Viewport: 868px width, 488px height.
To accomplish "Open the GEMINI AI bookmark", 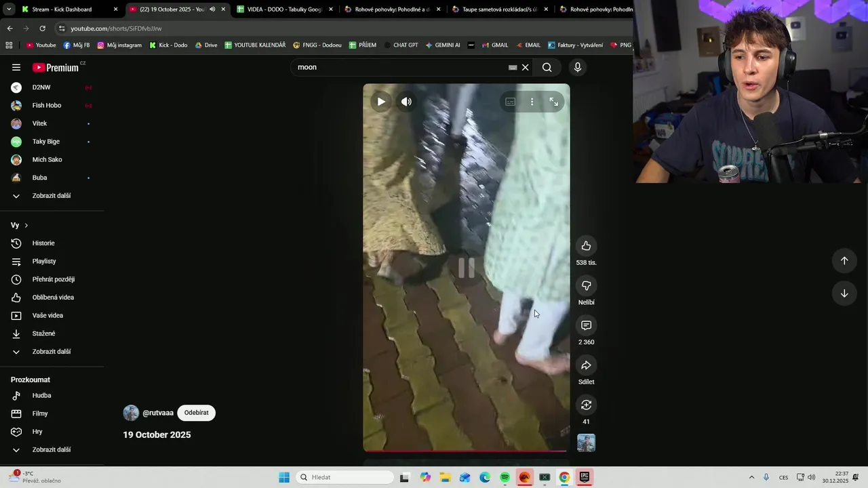I will (x=443, y=45).
